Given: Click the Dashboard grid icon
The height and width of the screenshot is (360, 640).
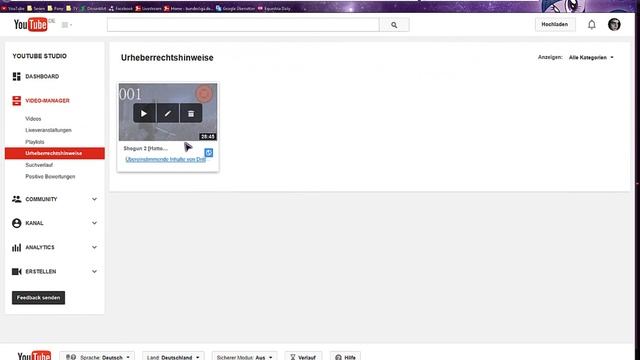Looking at the screenshot, I should [x=16, y=76].
